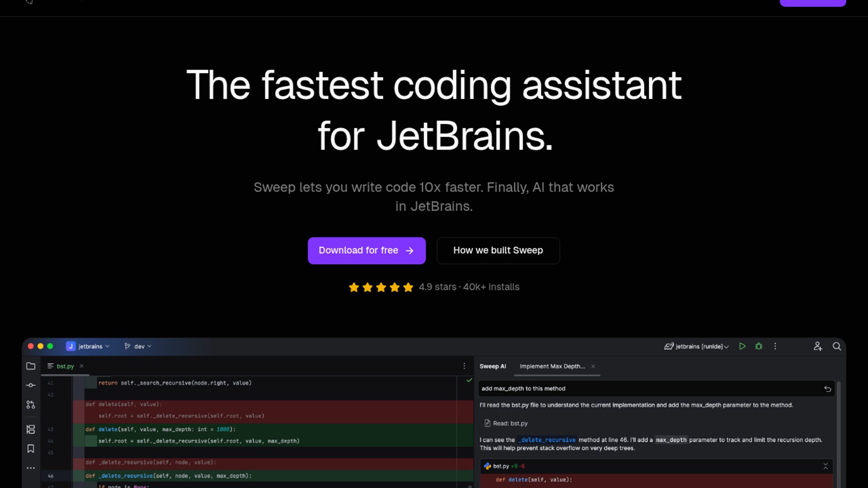Select the bst.py editor tab
The image size is (868, 488).
(65, 366)
